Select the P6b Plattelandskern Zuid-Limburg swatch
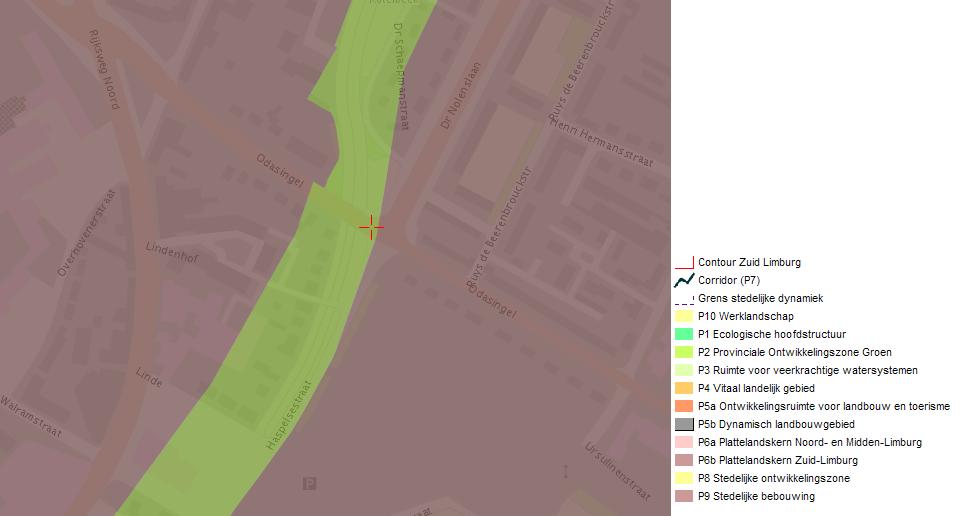 684,460
